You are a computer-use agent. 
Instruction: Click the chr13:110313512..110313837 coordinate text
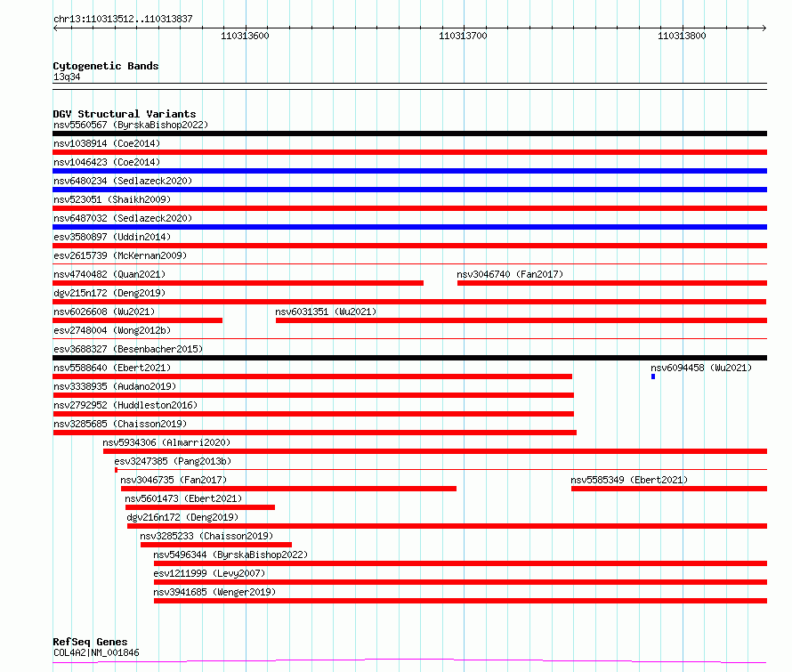point(123,20)
